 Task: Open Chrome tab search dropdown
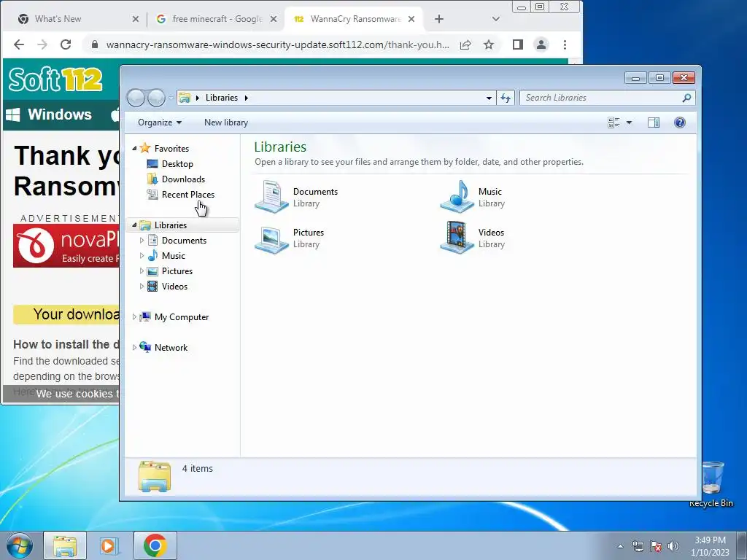496,19
